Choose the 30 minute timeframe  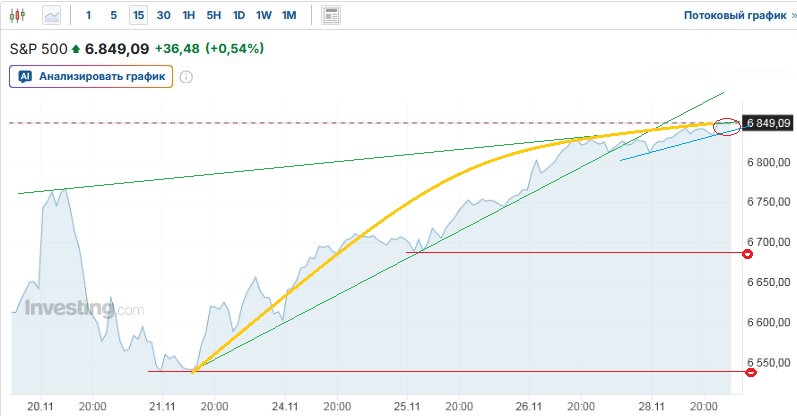click(163, 16)
